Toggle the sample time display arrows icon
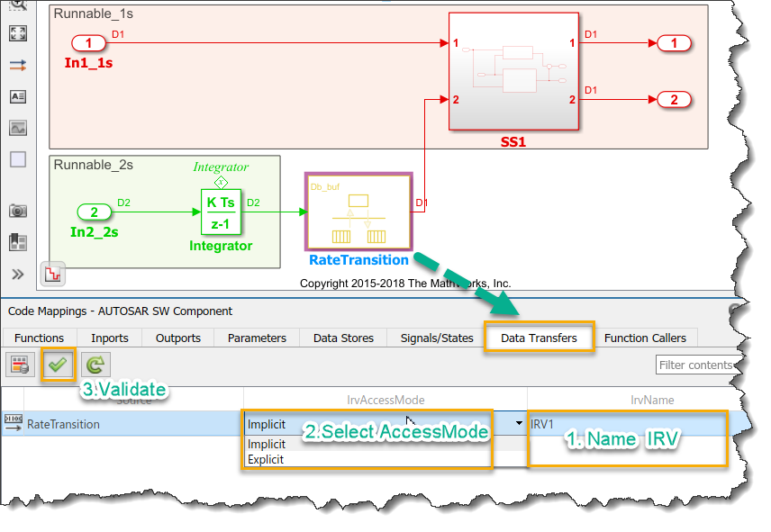Screen dimensions: 771x532 [x=18, y=65]
